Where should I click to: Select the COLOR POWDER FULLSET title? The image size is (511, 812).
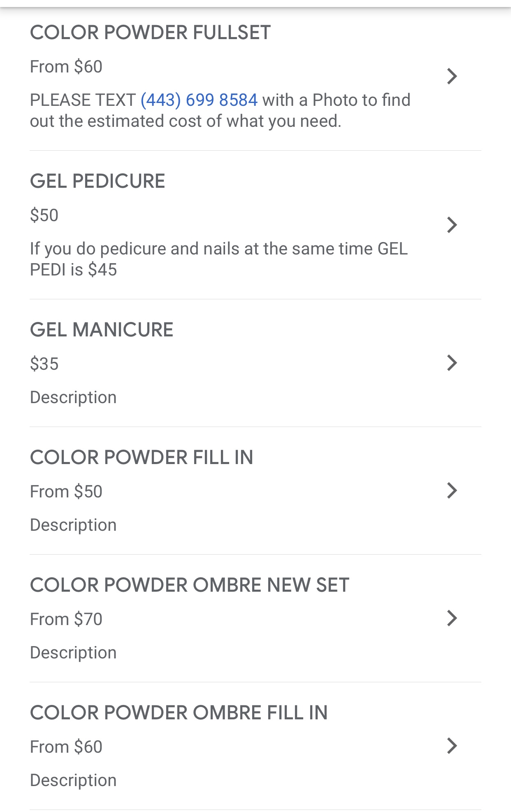(x=150, y=33)
